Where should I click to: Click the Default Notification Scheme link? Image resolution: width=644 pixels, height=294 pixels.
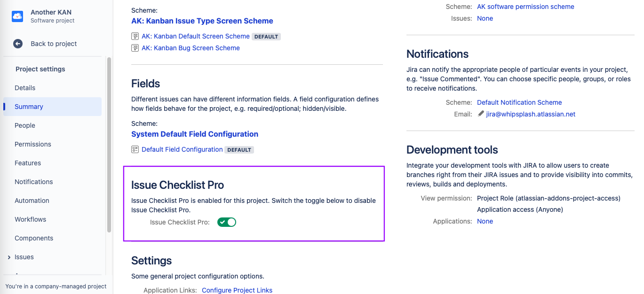[519, 102]
